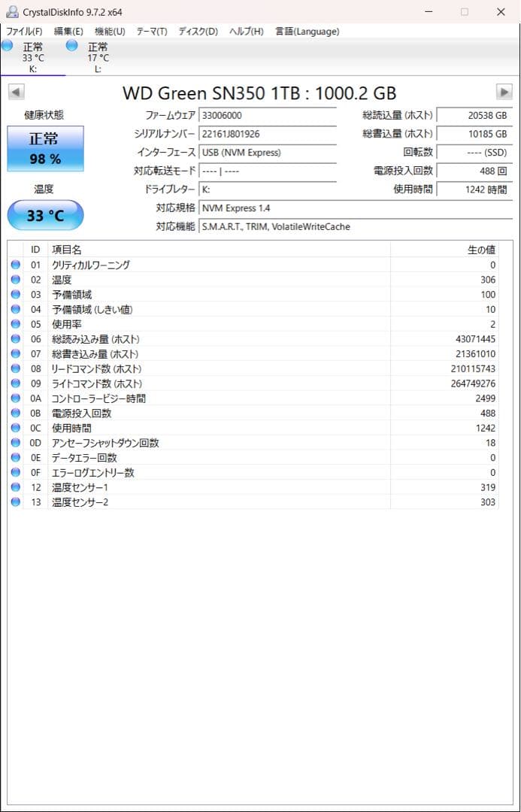Go to previous disk with left arrow
Screen dimensions: 521x812
pyautogui.click(x=16, y=92)
